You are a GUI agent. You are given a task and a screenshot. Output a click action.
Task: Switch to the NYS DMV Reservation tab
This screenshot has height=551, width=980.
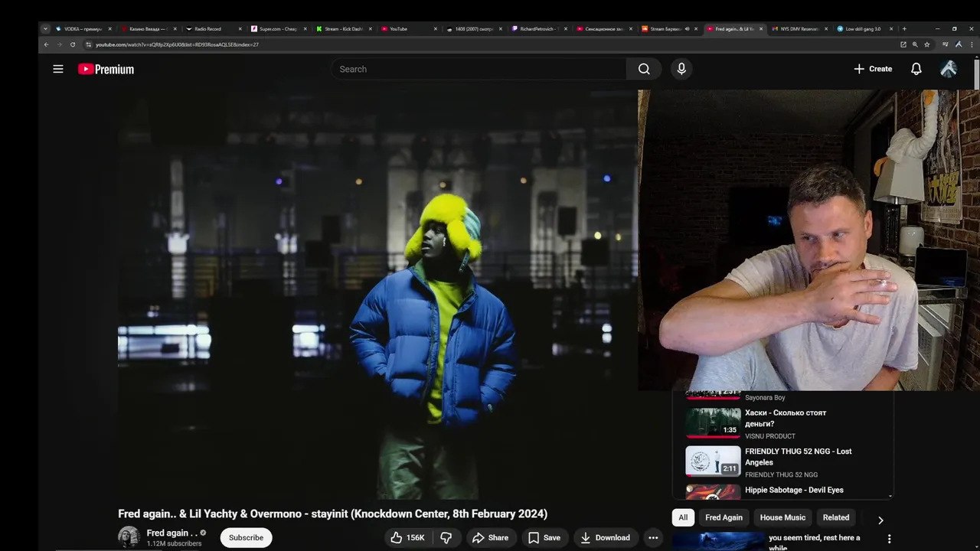coord(799,28)
